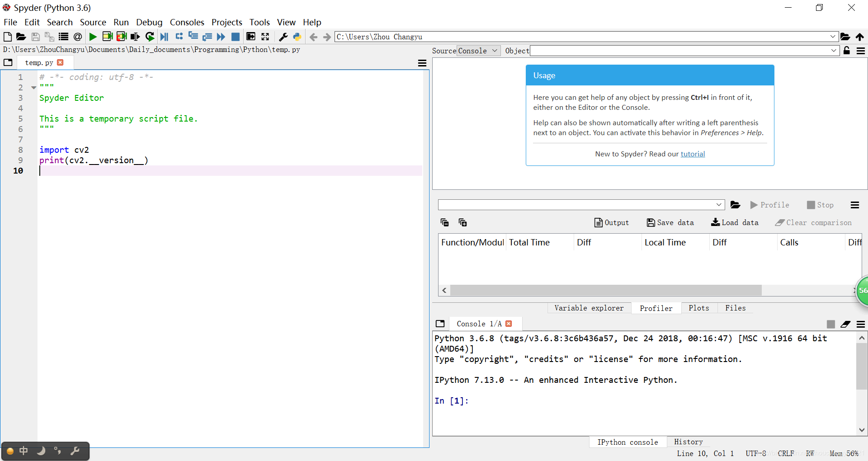Viewport: 868px width, 461px height.
Task: Click the Profile button
Action: pos(770,205)
